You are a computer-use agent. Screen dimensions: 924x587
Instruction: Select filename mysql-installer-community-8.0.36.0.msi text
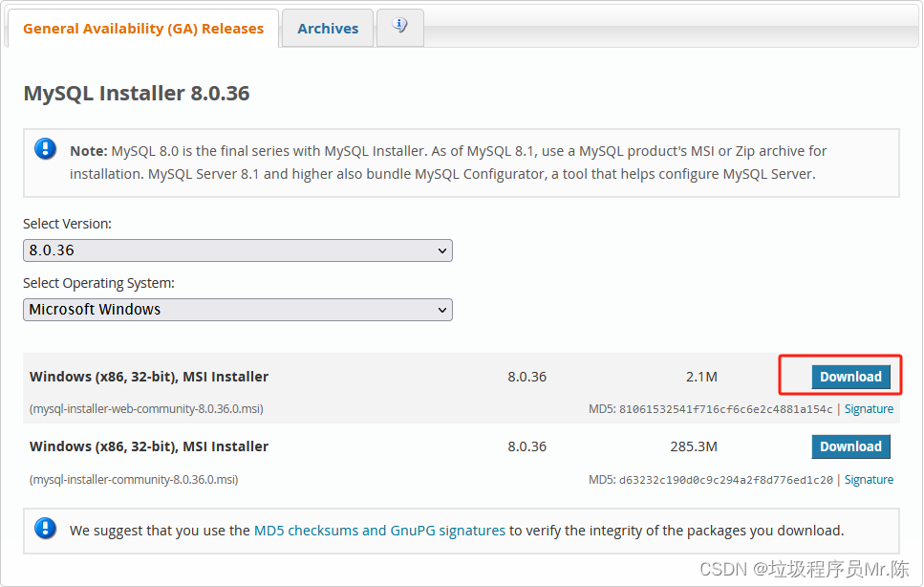[134, 480]
